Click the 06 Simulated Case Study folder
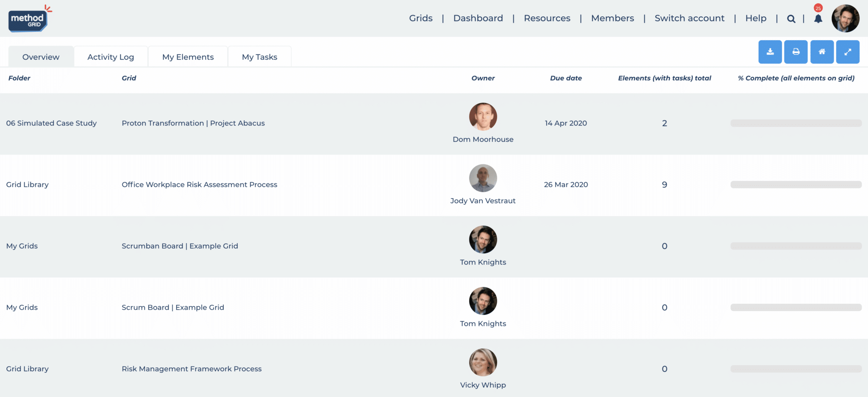Screen dimensions: 868x397 point(51,123)
